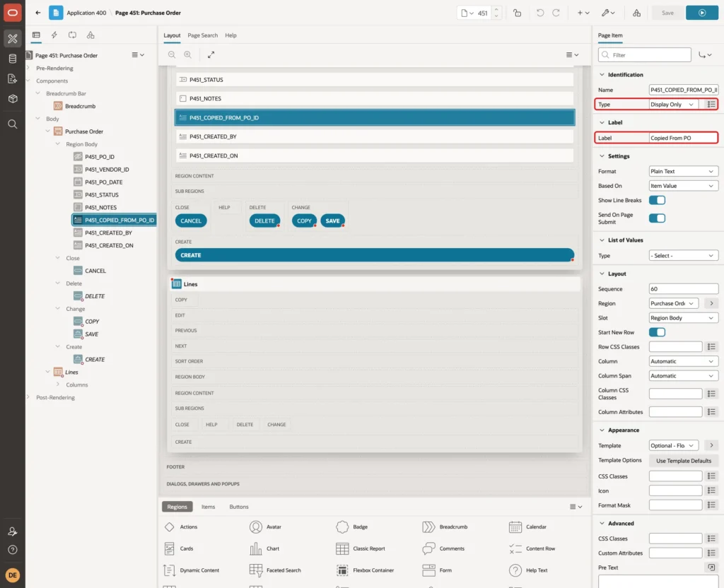The height and width of the screenshot is (588, 724).
Task: Click the search magnifier in left sidebar
Action: pos(13,124)
